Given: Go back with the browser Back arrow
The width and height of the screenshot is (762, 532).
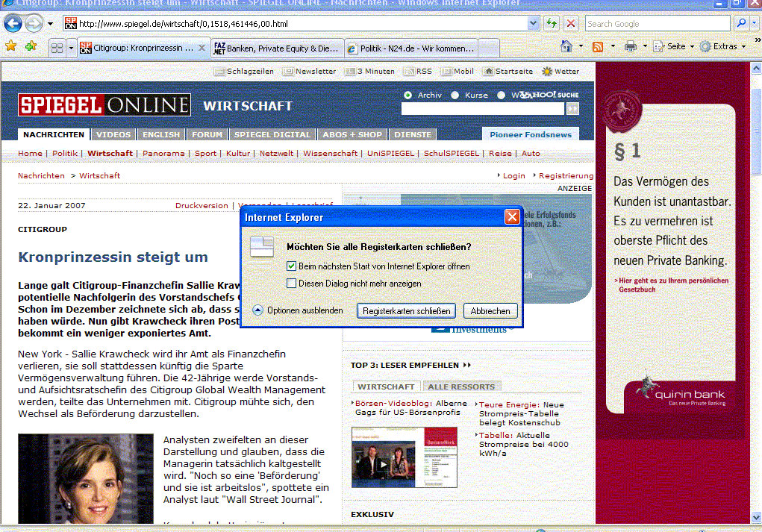Looking at the screenshot, I should 13,23.
